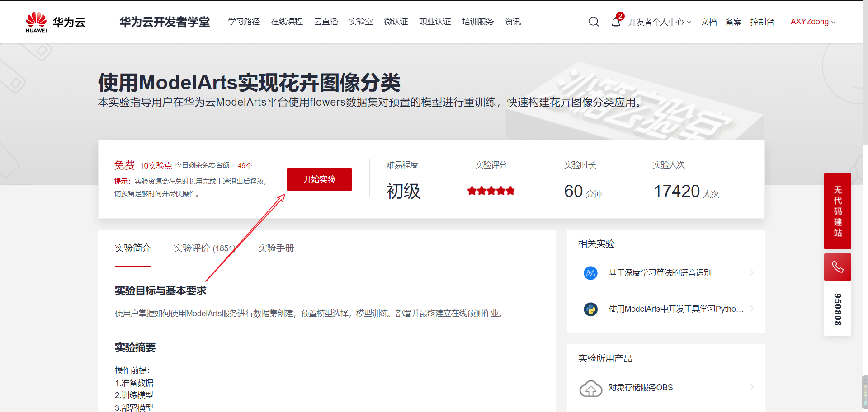Click the 无代码建站 side button

coord(838,211)
